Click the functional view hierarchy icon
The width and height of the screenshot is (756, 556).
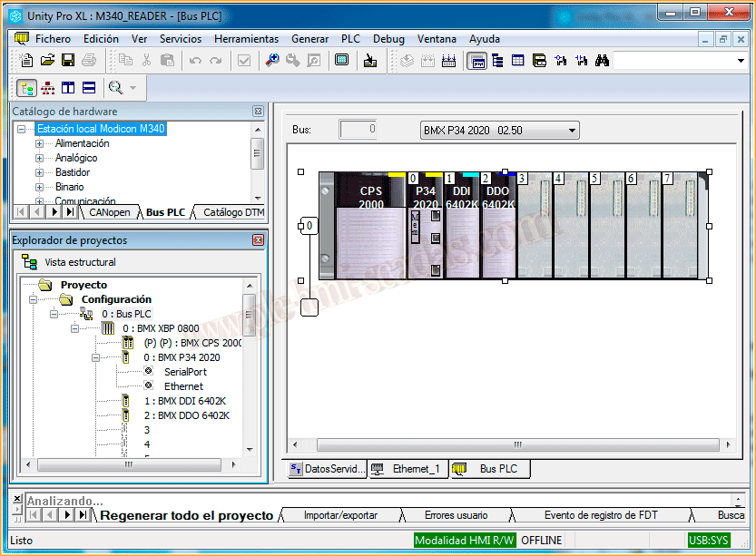[x=47, y=87]
